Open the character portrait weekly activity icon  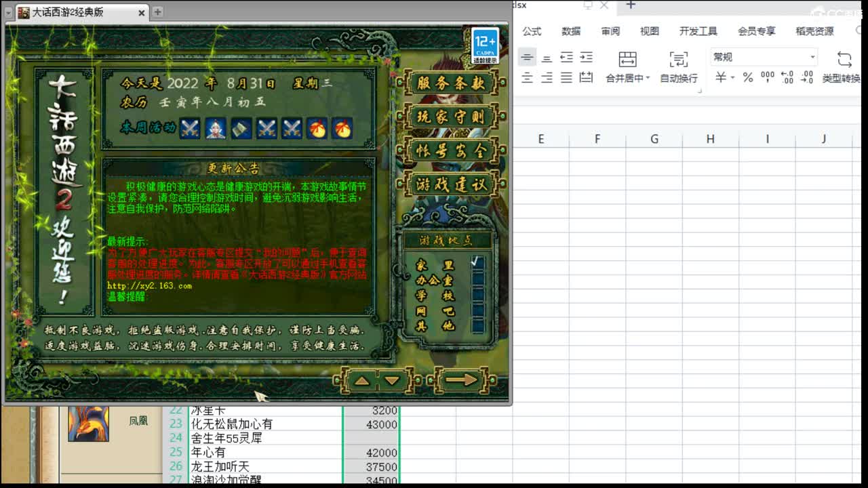tap(216, 127)
